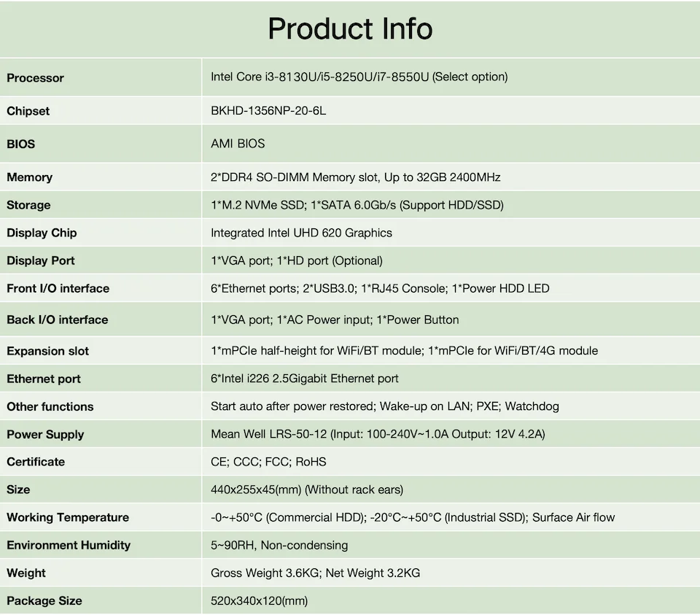Click the Intel Core processor options text
The image size is (700, 615).
(359, 77)
